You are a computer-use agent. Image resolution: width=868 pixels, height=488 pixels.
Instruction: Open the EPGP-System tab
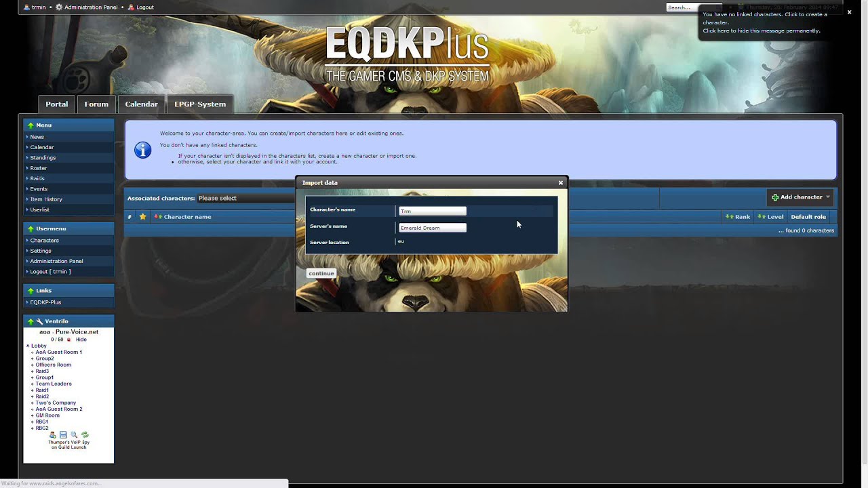tap(200, 104)
